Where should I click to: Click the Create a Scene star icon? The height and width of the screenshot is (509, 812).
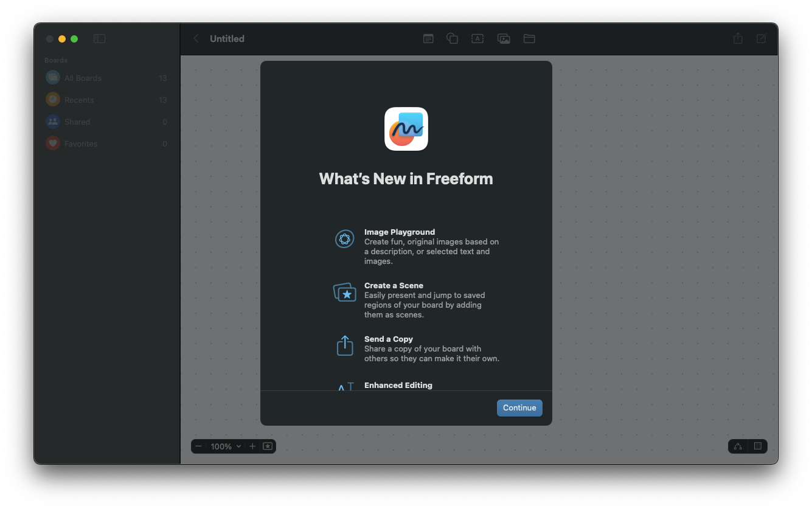coord(344,293)
